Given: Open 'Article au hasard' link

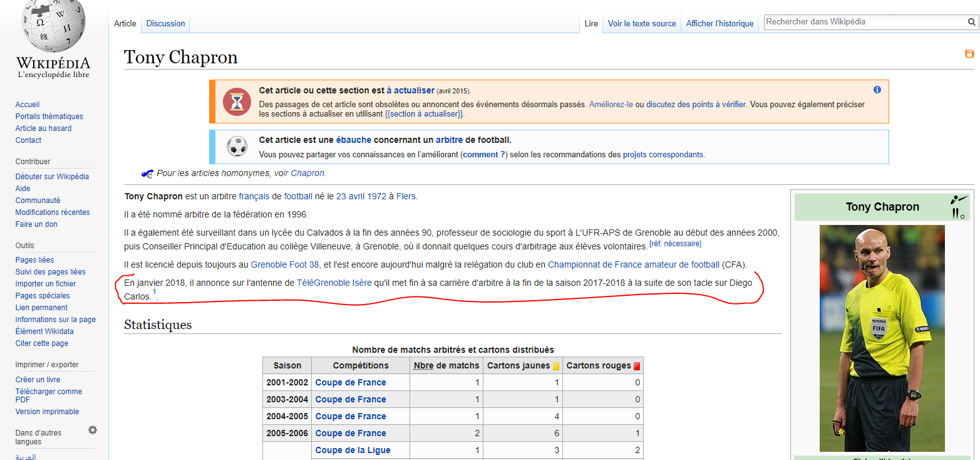Looking at the screenshot, I should tap(44, 128).
